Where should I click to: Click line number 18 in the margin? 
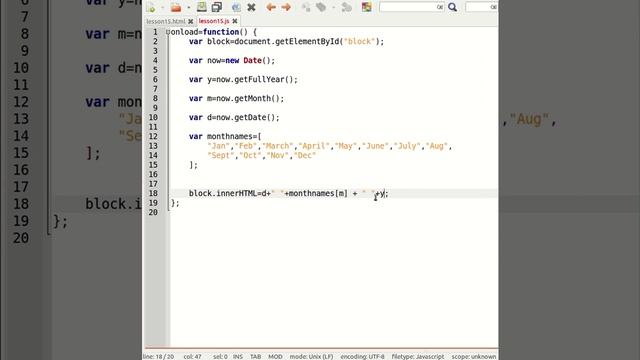(153, 193)
